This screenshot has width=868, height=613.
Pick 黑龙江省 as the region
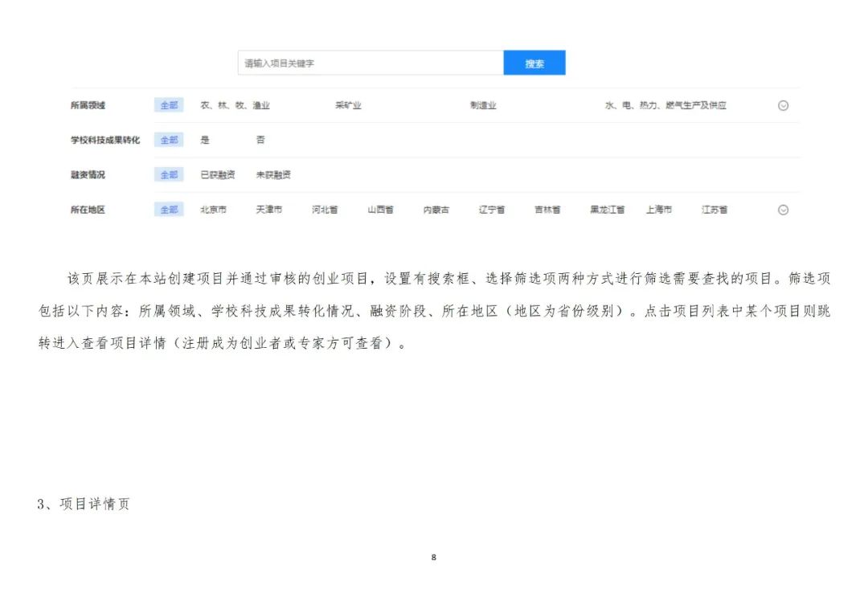coord(607,210)
